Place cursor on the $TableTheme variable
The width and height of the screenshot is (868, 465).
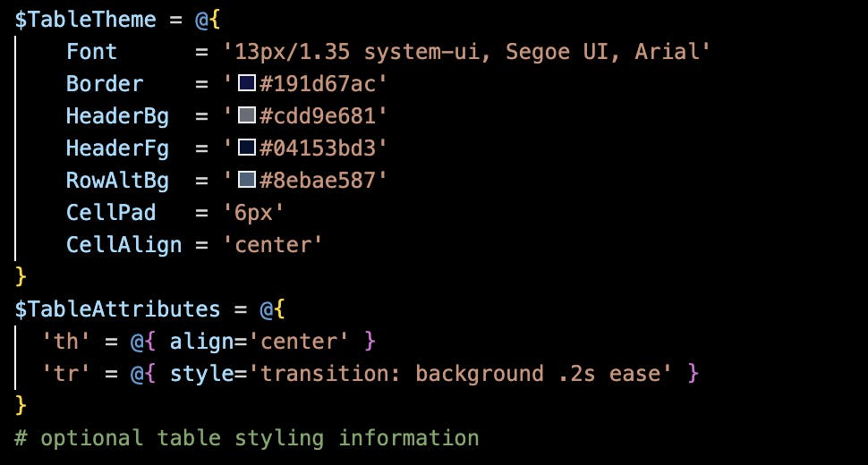(79, 20)
